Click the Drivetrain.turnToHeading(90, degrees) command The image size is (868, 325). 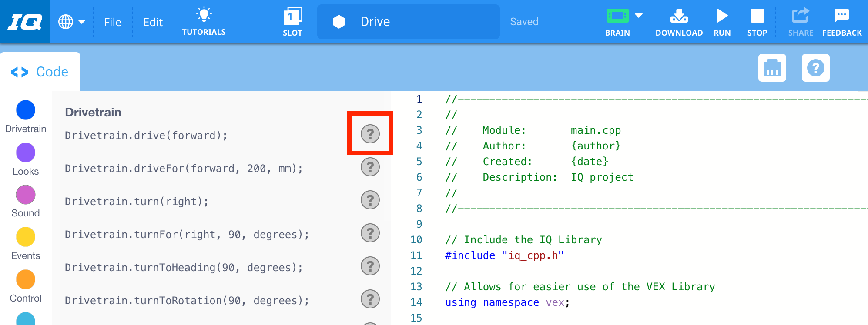click(x=184, y=268)
